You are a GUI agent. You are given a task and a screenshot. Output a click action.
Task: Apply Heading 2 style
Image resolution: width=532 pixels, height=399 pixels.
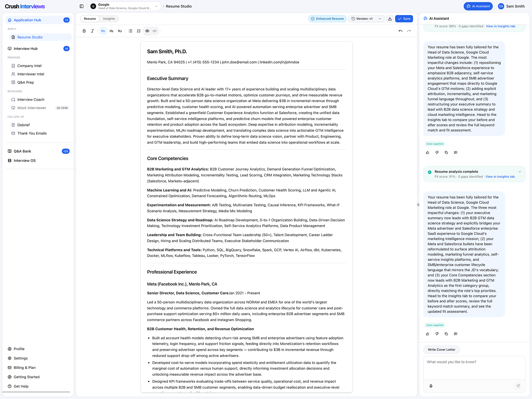[111, 31]
